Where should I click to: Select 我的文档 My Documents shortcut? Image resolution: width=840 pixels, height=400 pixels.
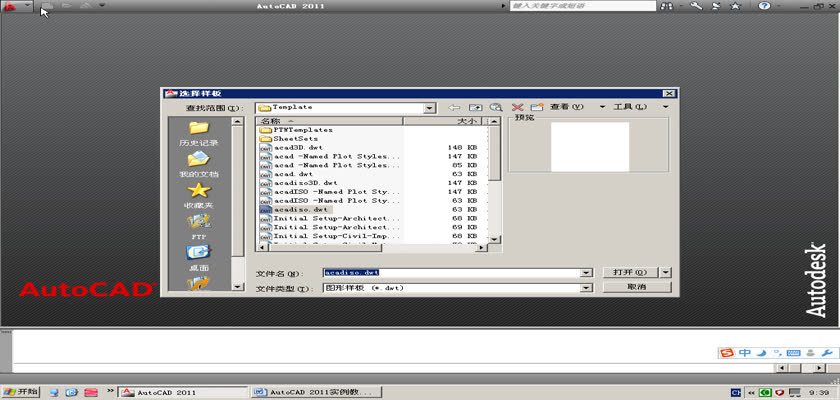point(199,164)
